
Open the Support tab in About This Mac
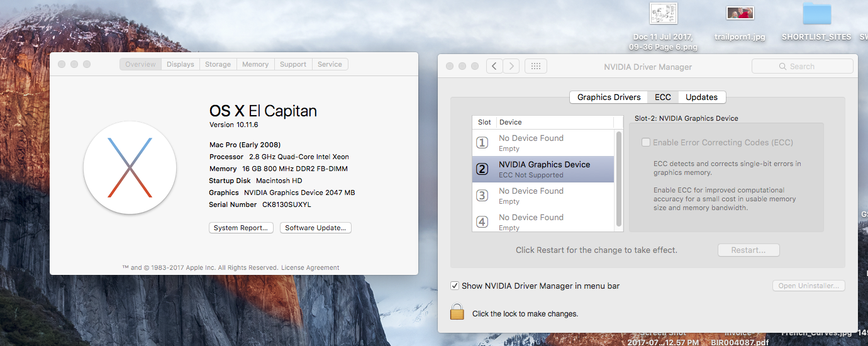coord(293,64)
